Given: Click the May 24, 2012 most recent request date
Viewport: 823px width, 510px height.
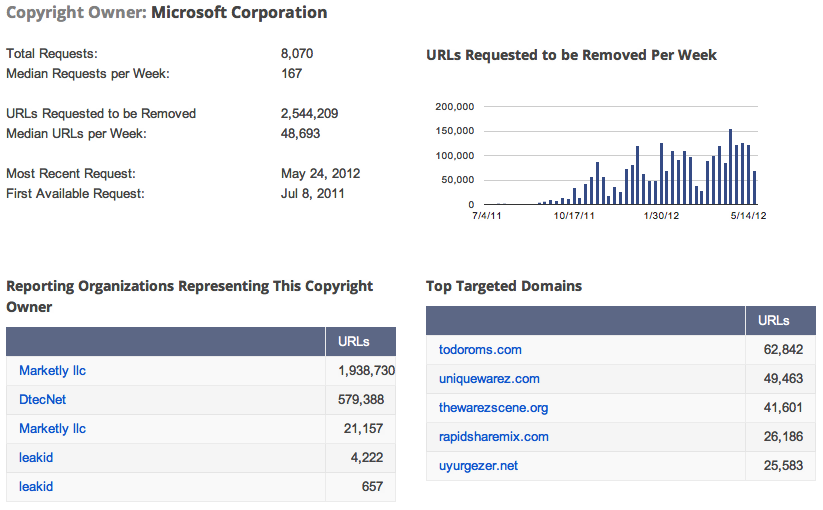Looking at the screenshot, I should click(x=321, y=174).
